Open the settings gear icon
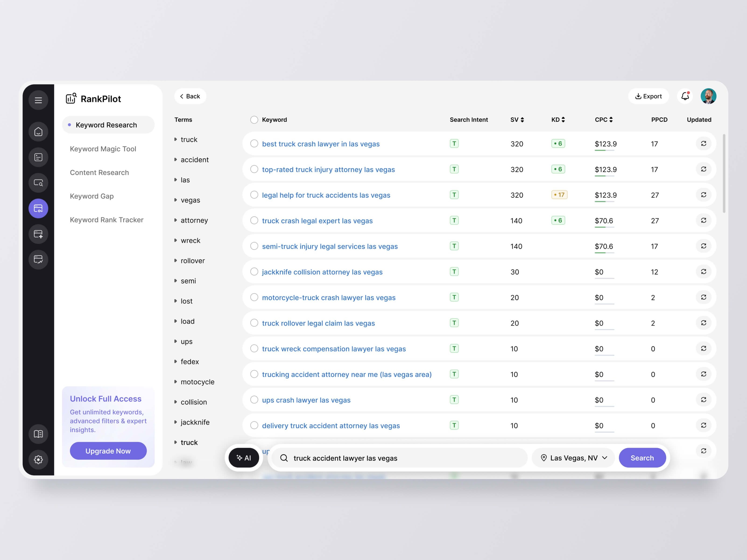Image resolution: width=747 pixels, height=560 pixels. click(x=38, y=459)
